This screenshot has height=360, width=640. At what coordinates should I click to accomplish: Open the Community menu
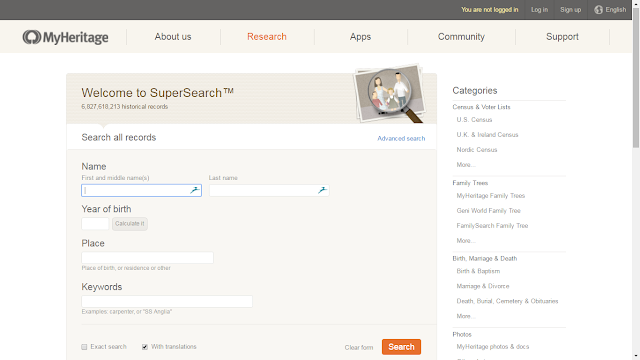pyautogui.click(x=461, y=37)
